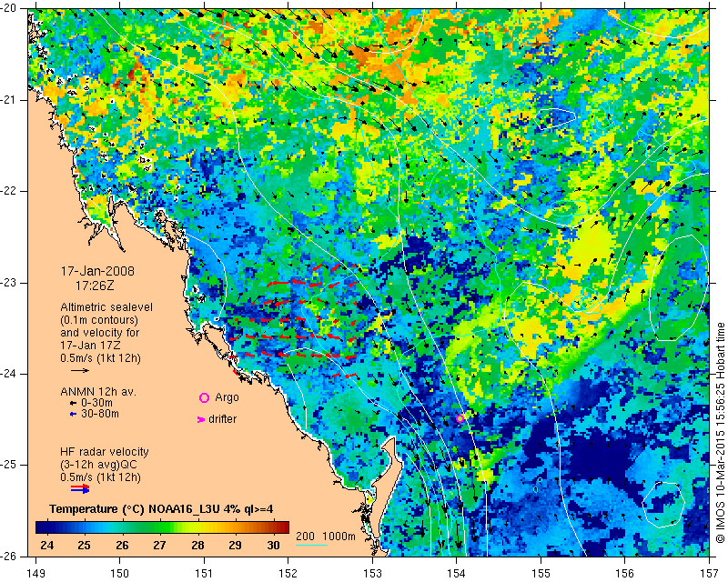The width and height of the screenshot is (728, 582).
Task: Click the '17-Jan 17Z' text
Action: pos(92,346)
